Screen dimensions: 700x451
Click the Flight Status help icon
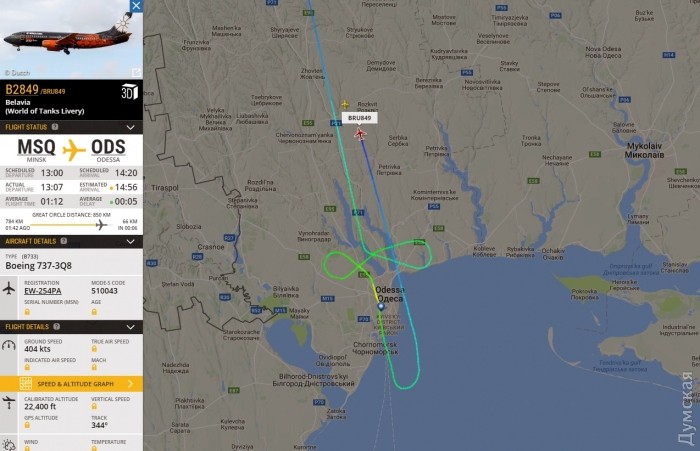(55, 127)
